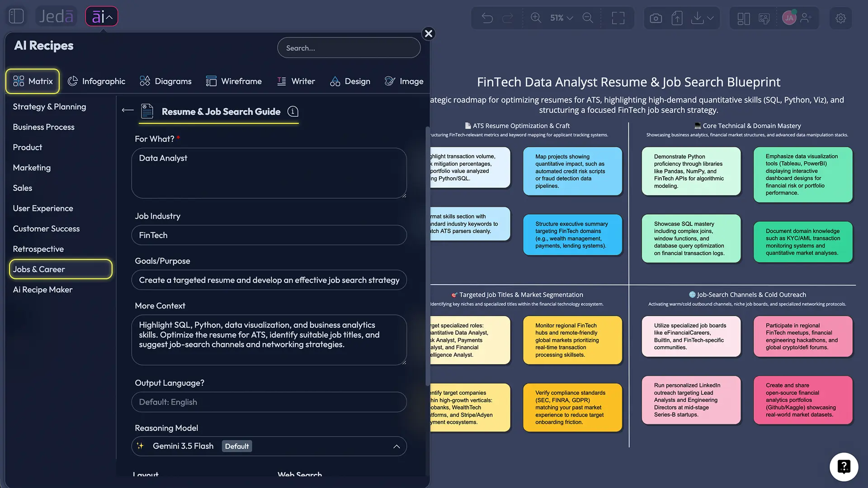Click the add collaborator icon
The width and height of the screenshot is (868, 488).
click(x=806, y=18)
